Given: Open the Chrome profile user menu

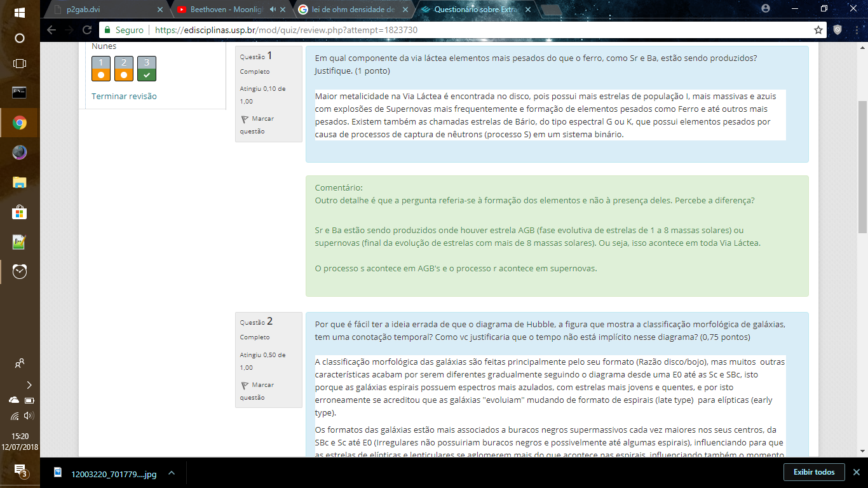Looking at the screenshot, I should coord(766,9).
